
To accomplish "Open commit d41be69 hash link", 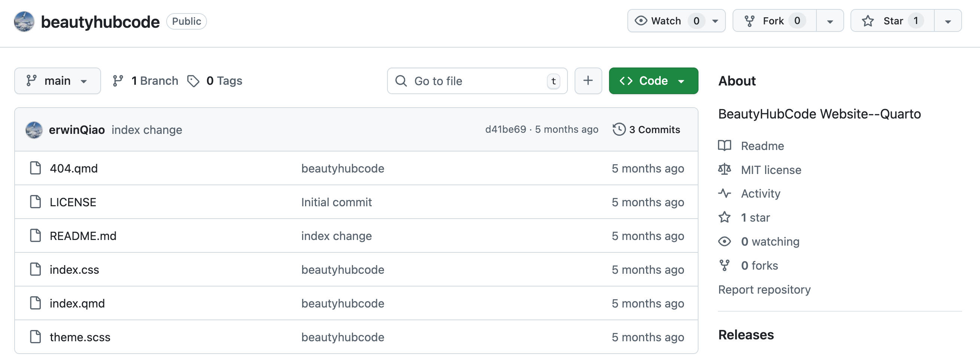I will click(x=505, y=129).
